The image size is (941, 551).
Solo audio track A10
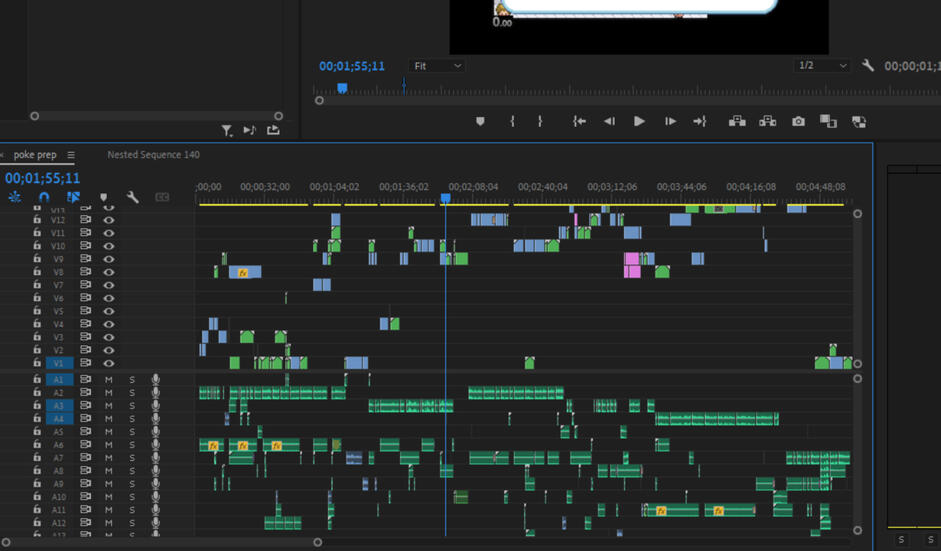[x=132, y=497]
